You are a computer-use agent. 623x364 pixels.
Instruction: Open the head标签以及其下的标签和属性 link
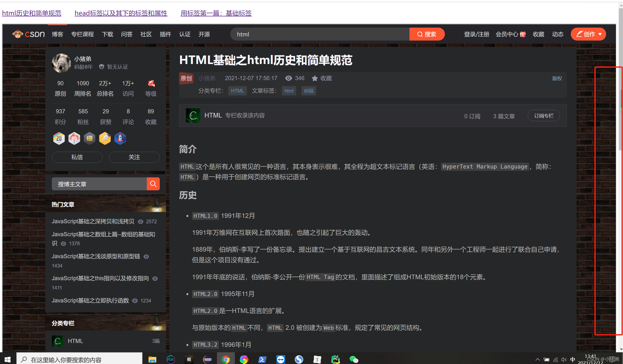tap(121, 13)
